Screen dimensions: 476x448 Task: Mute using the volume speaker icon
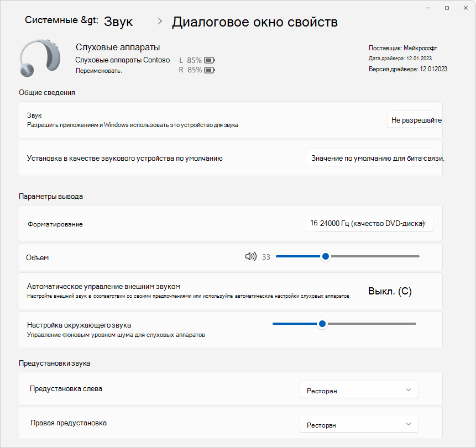click(251, 257)
